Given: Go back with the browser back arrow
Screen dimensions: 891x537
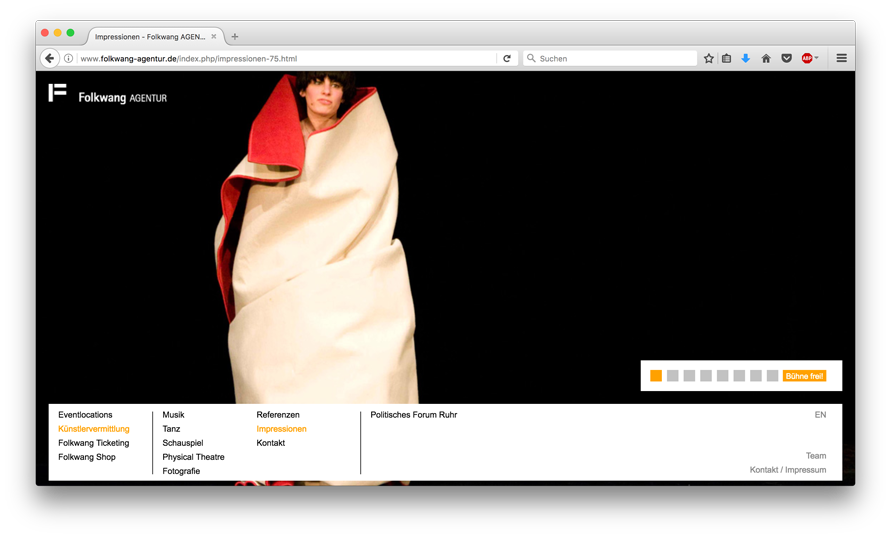Looking at the screenshot, I should (49, 58).
